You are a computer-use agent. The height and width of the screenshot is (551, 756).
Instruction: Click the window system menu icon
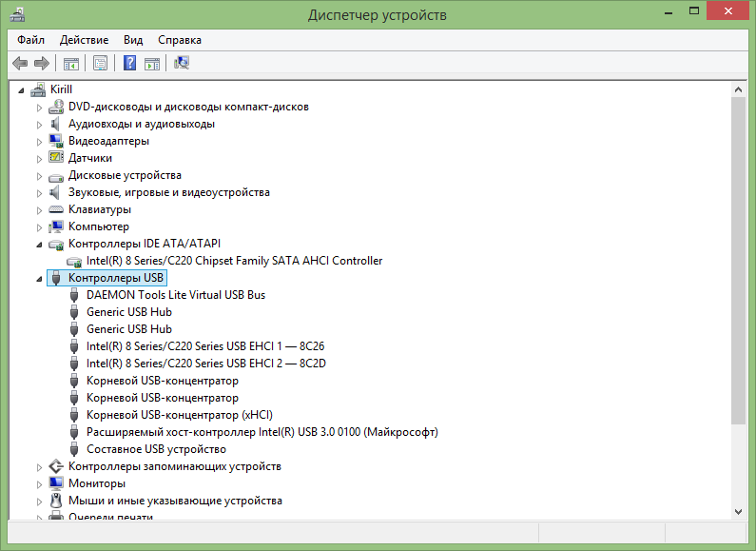[x=17, y=14]
